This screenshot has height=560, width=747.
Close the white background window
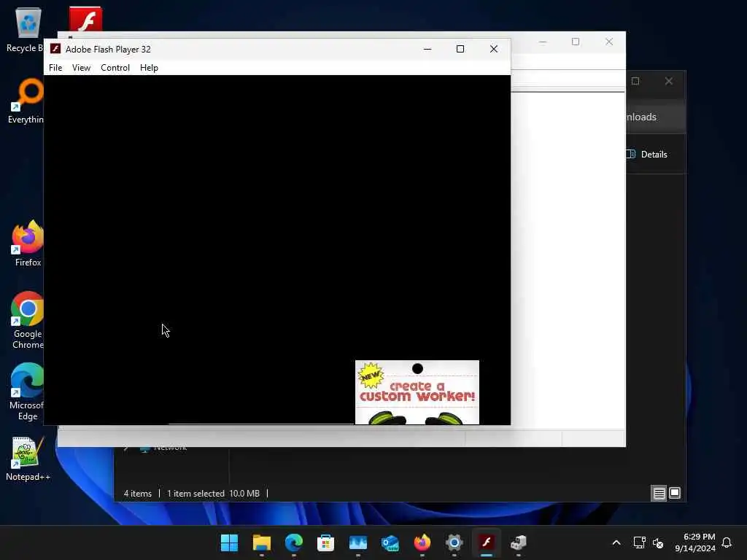[609, 42]
